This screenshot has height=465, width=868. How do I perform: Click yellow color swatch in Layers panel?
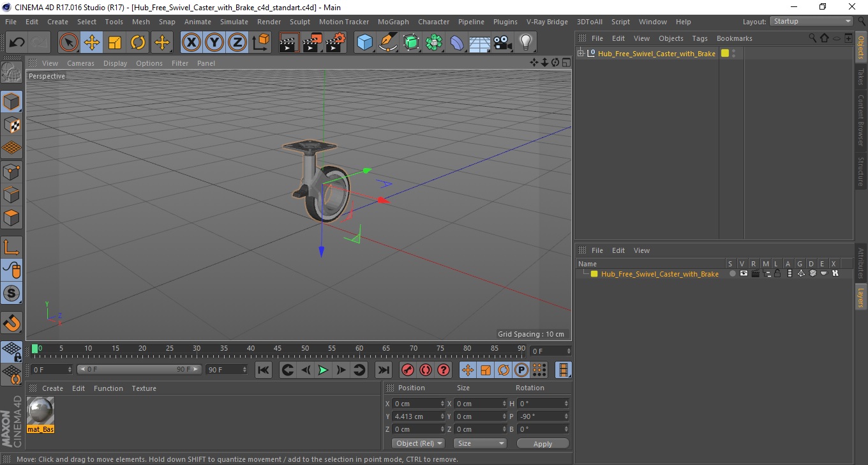click(594, 274)
